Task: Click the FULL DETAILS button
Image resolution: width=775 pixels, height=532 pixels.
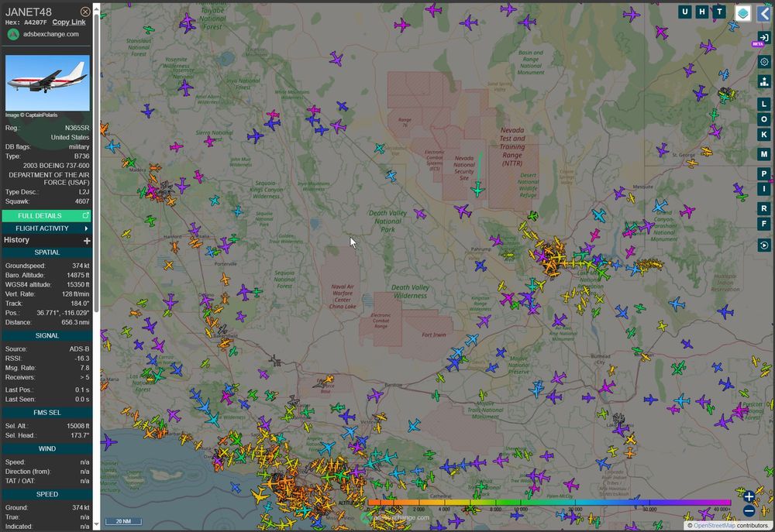Action: pos(46,216)
